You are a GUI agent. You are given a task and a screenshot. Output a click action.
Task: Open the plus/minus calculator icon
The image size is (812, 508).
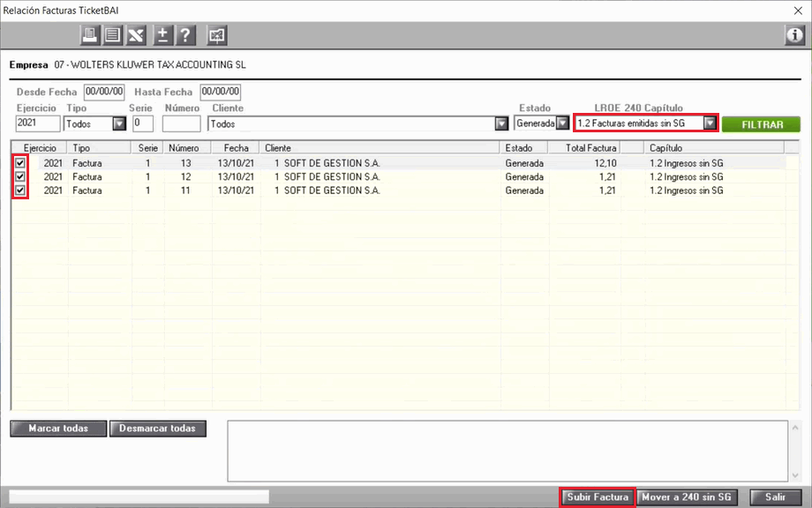pyautogui.click(x=162, y=35)
